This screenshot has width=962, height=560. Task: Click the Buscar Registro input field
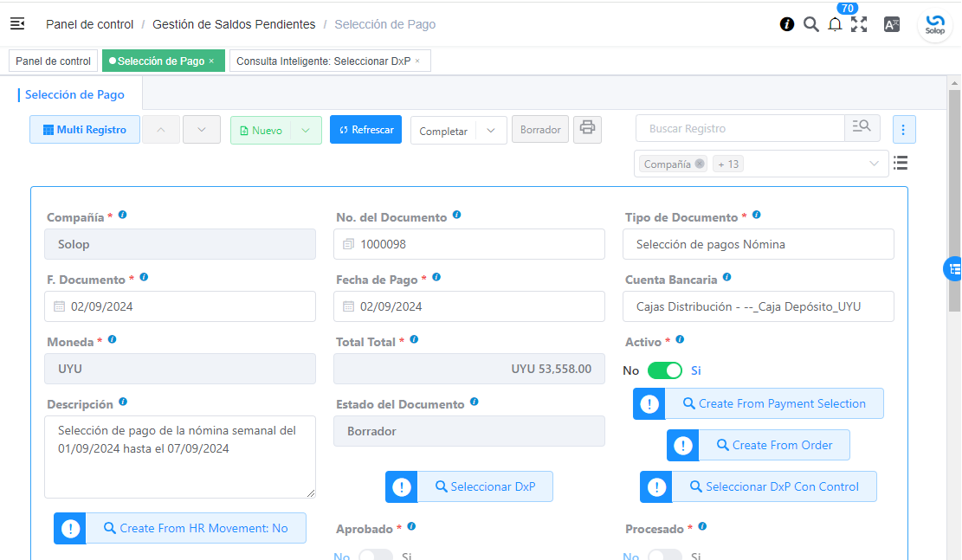point(740,128)
